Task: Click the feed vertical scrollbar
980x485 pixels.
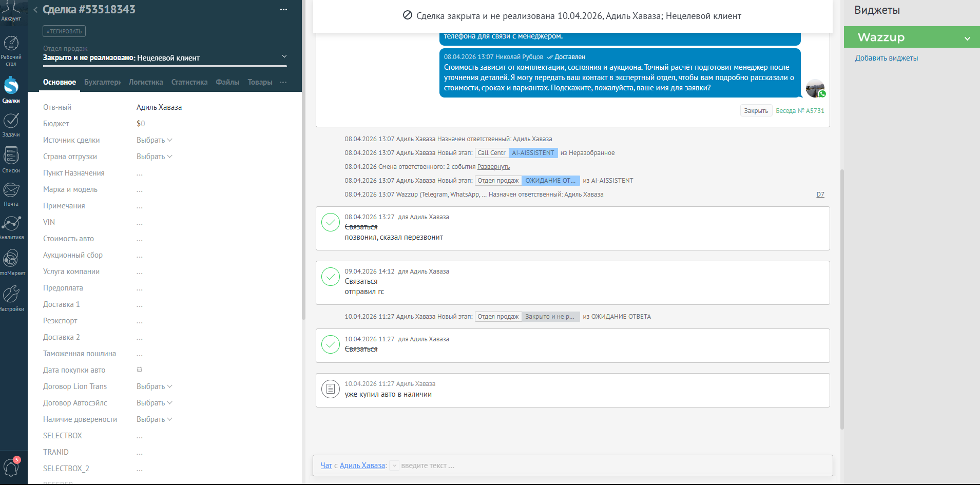Action: coord(842,299)
